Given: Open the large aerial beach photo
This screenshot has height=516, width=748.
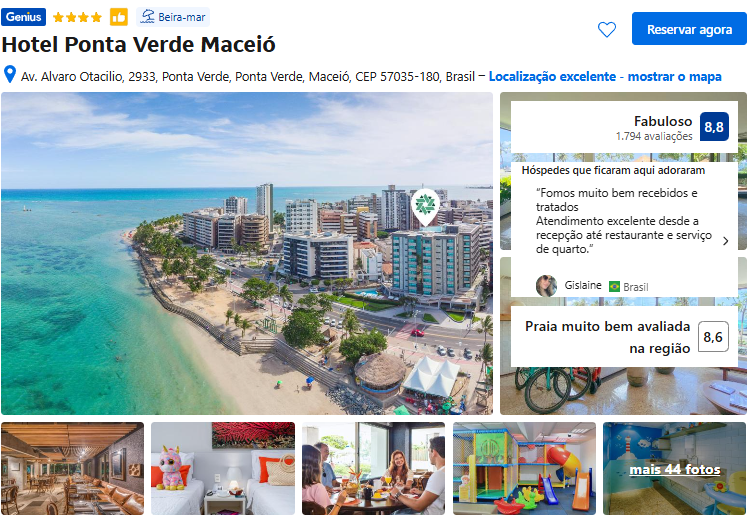Looking at the screenshot, I should (x=247, y=253).
